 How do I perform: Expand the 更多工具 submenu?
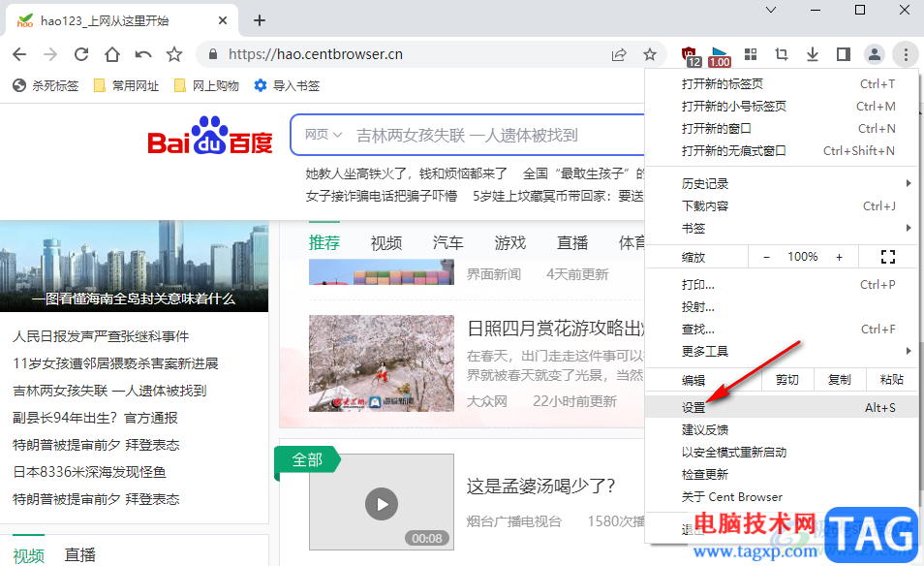782,352
